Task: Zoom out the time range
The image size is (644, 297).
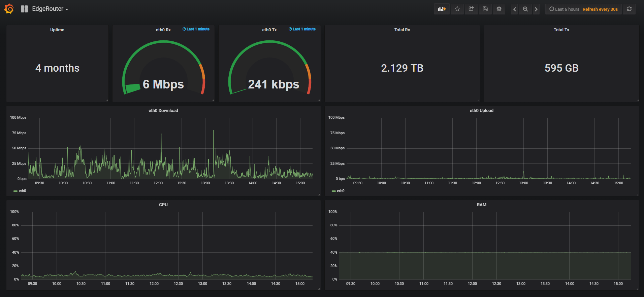Action: pos(525,9)
